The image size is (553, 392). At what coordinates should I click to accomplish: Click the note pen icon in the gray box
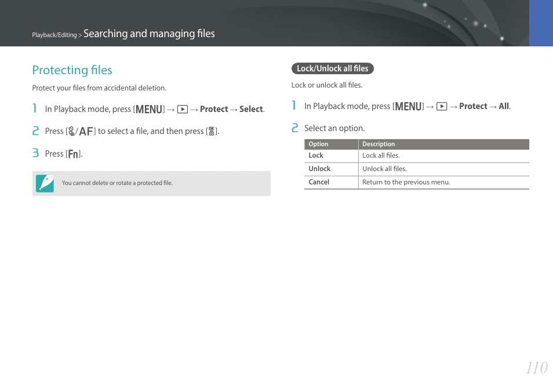coord(45,183)
